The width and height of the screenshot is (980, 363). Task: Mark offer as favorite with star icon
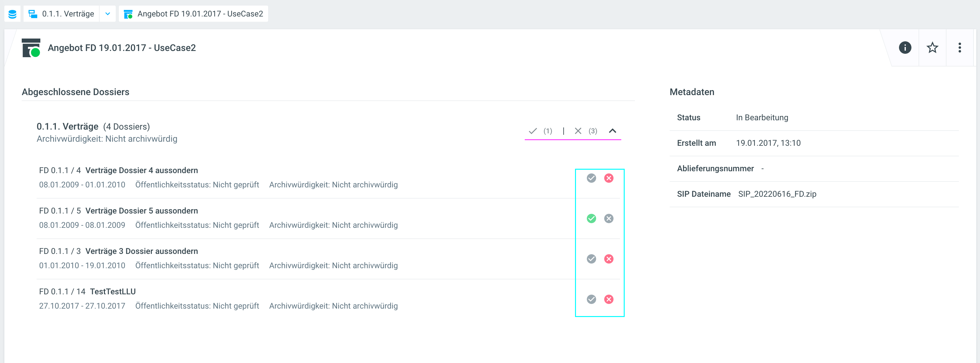(932, 48)
